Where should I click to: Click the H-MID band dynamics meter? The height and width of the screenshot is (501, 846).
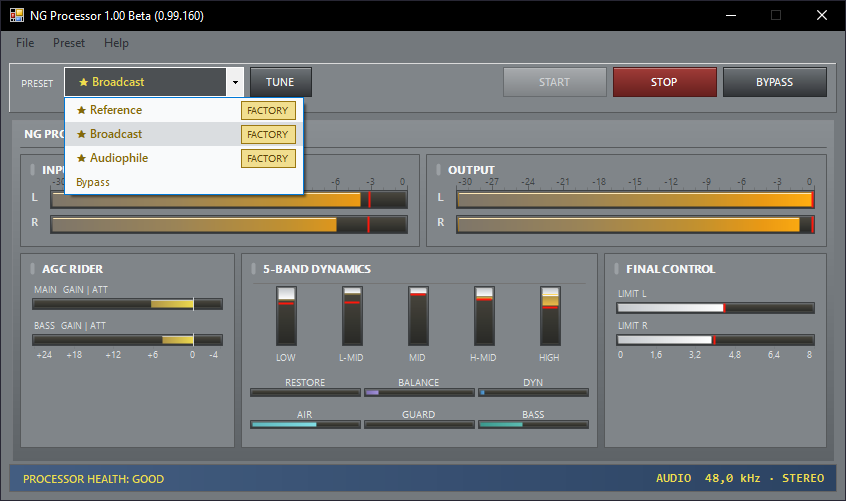point(484,316)
